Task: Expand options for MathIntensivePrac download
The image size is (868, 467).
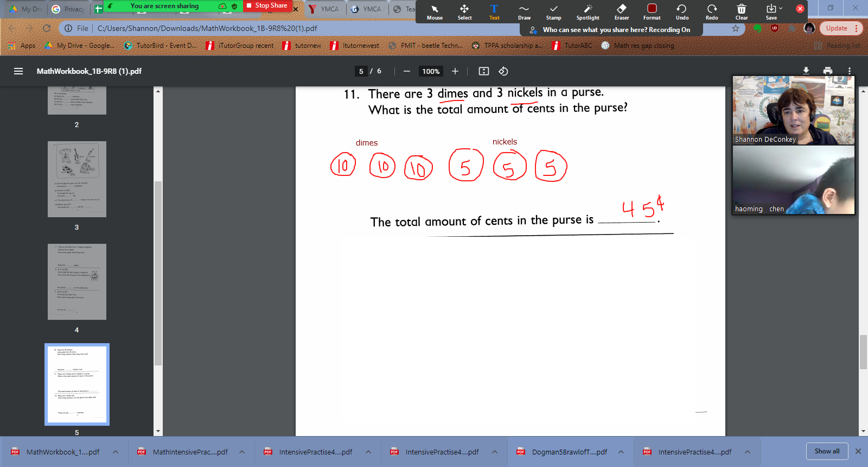Action: tap(242, 452)
